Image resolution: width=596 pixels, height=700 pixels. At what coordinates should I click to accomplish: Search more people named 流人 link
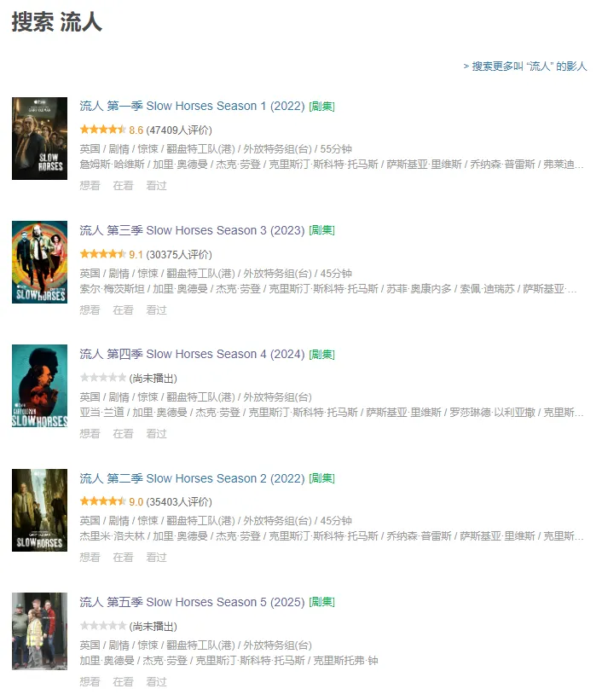pyautogui.click(x=525, y=67)
